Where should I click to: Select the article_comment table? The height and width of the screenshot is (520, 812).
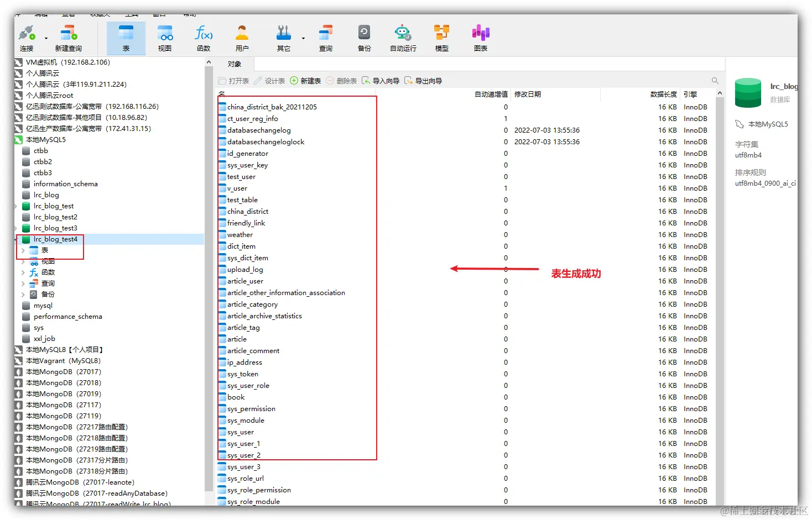(253, 351)
